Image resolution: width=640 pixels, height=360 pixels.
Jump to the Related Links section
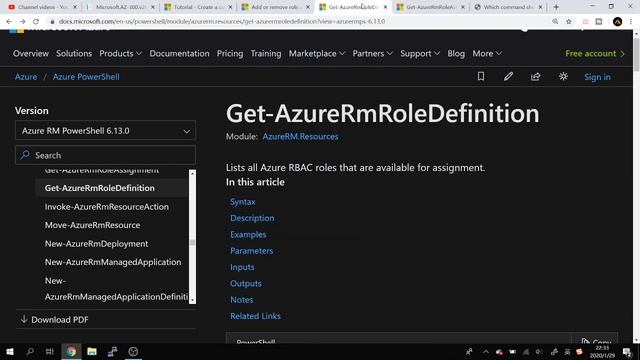tap(255, 316)
